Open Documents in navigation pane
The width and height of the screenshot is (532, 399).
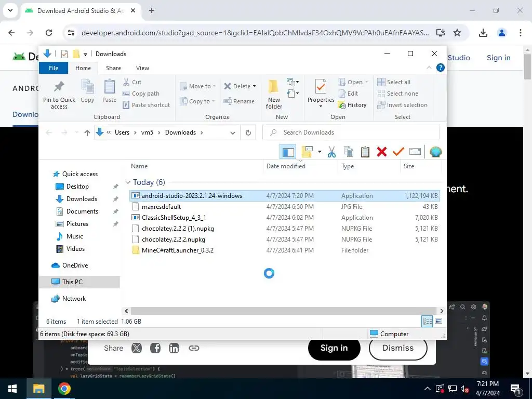click(x=82, y=211)
